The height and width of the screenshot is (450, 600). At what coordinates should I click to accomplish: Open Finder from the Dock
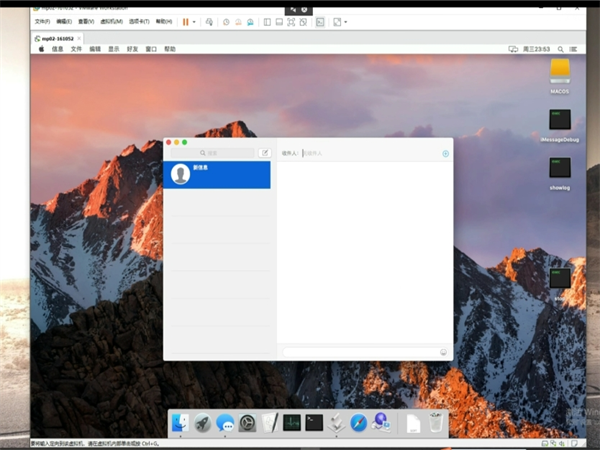coord(180,423)
